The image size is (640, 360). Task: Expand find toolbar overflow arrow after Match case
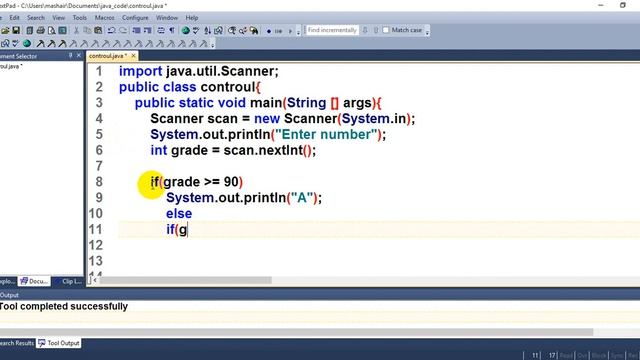(x=427, y=32)
